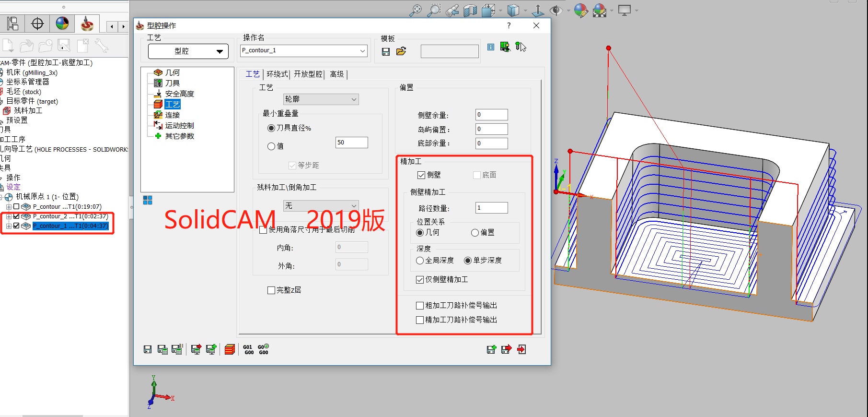Click the Save template floppy icon
Viewport: 868px width, 417px height.
(x=386, y=51)
